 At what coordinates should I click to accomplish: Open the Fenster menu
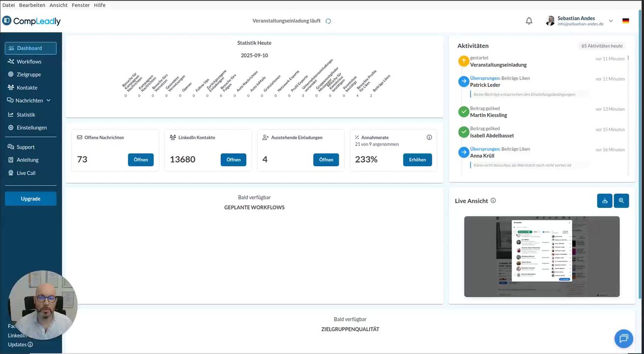pos(81,5)
